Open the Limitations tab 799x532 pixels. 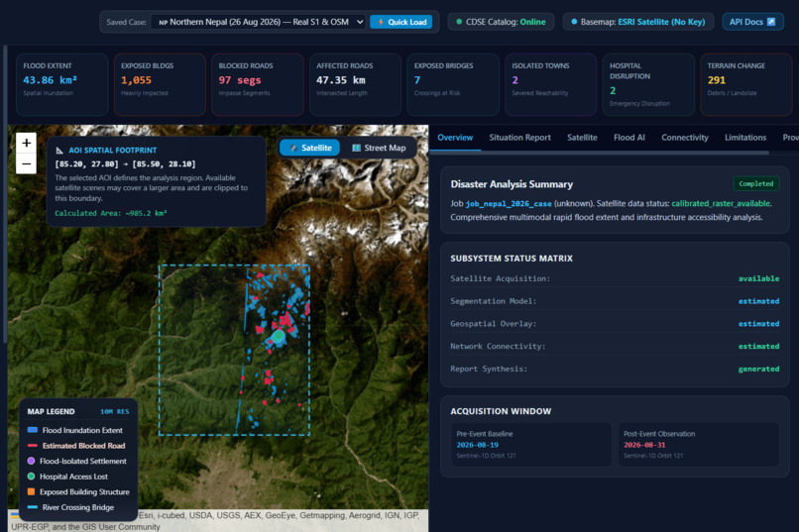click(745, 138)
